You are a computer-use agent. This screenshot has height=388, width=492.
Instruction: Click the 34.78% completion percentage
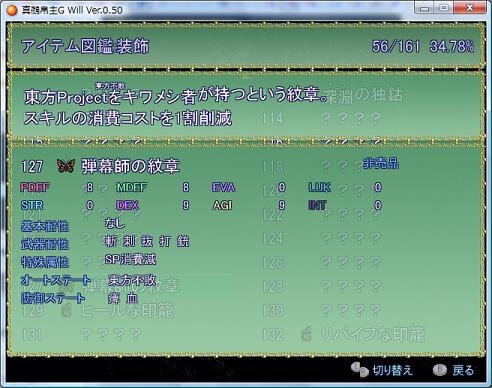click(452, 46)
